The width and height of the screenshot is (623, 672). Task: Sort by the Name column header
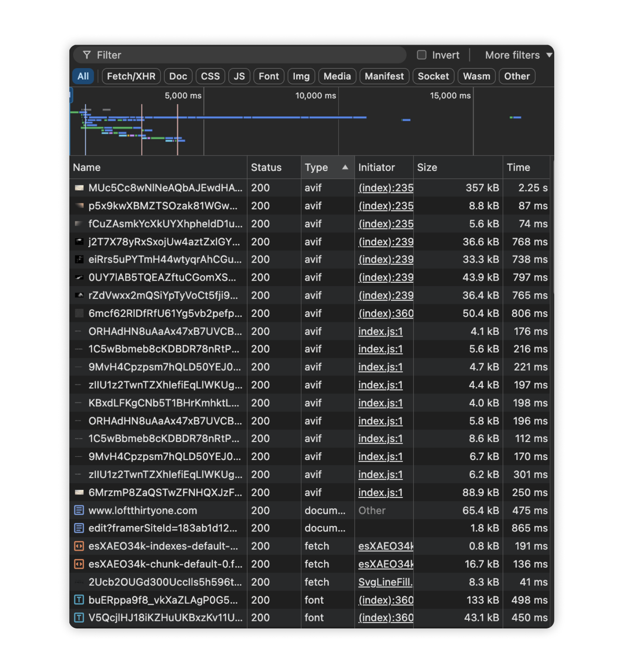[158, 167]
